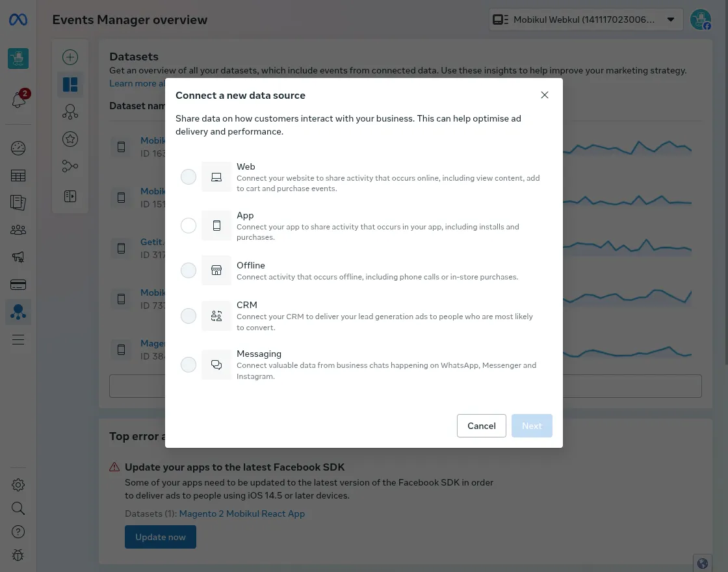
Task: Open the reporting documents icon
Action: [18, 202]
